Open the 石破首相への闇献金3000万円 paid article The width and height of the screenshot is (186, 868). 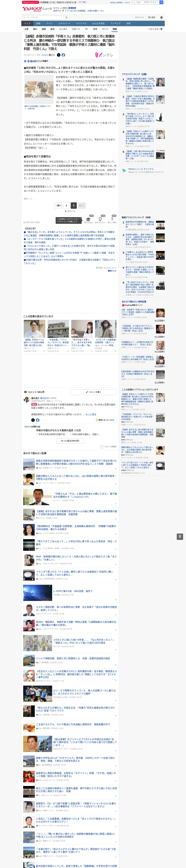(x=138, y=374)
